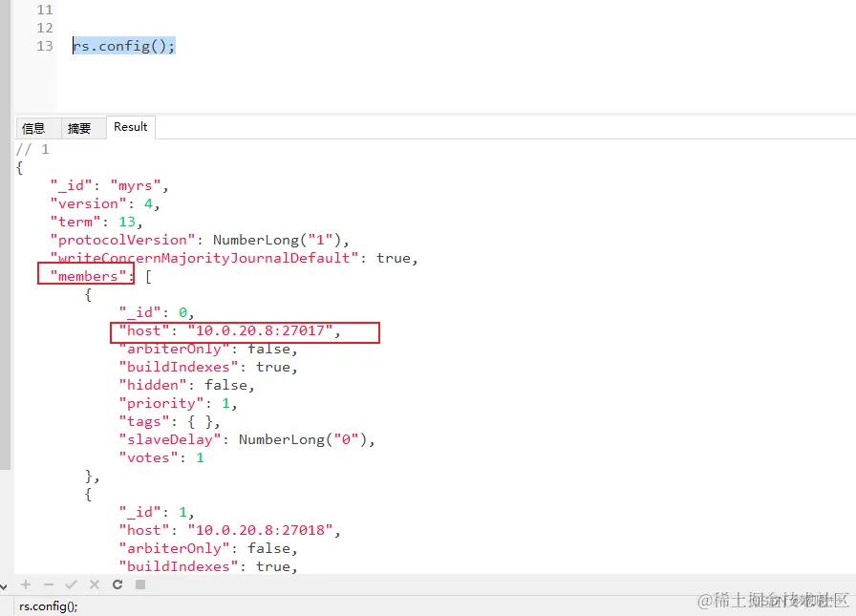This screenshot has height=616, width=856.
Task: Click the rs.config(); status bar text
Action: pos(48,606)
